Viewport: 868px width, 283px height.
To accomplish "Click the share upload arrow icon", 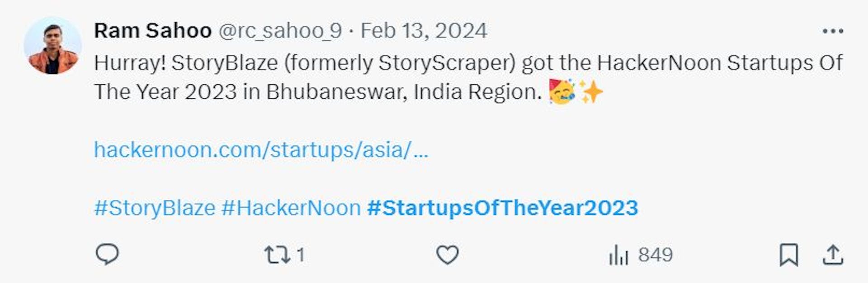I will [832, 255].
